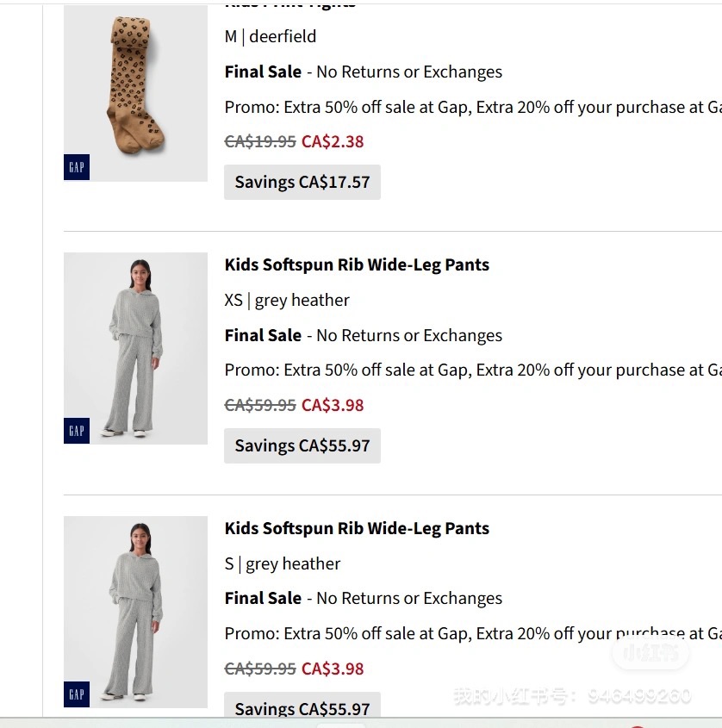Click the GAP logo on the print tights image
The height and width of the screenshot is (728, 722).
click(x=76, y=167)
